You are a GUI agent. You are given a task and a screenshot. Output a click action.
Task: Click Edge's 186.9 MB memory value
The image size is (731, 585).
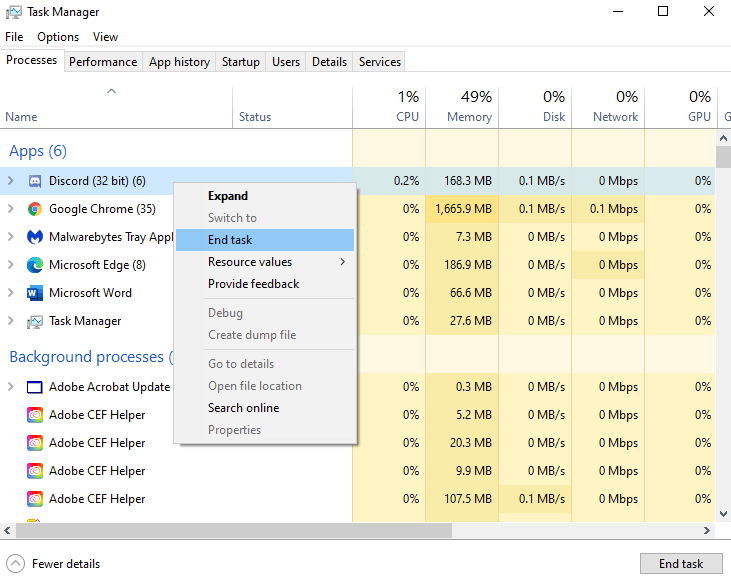coord(468,265)
